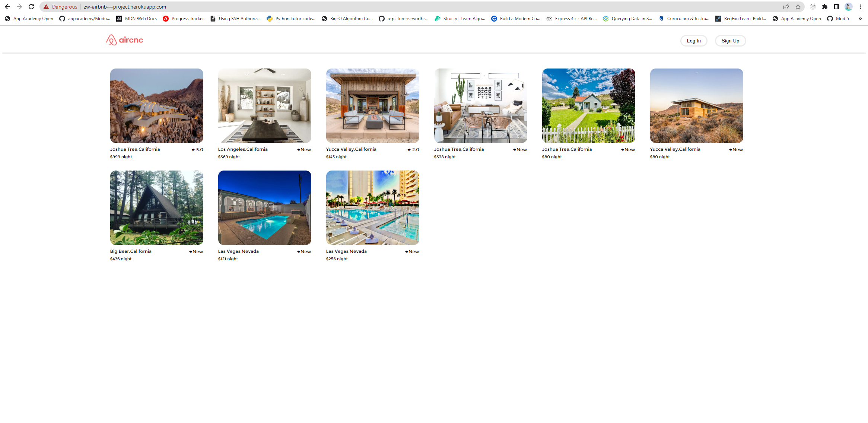Open the Chrome three-dot menu
This screenshot has height=423, width=868.
click(x=861, y=7)
